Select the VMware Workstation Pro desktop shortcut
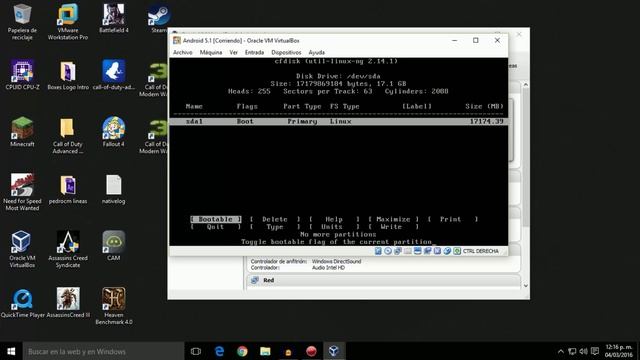The height and width of the screenshot is (360, 640). (x=68, y=21)
